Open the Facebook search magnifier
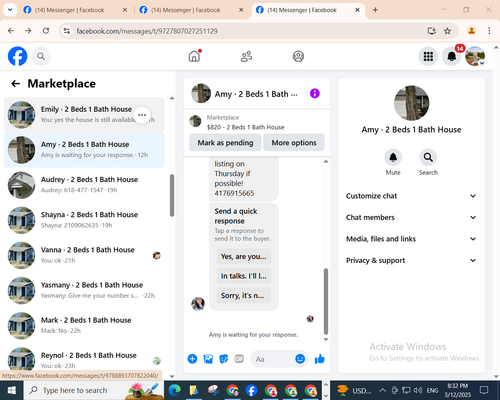Screen dimensions: 500x400 tap(41, 56)
